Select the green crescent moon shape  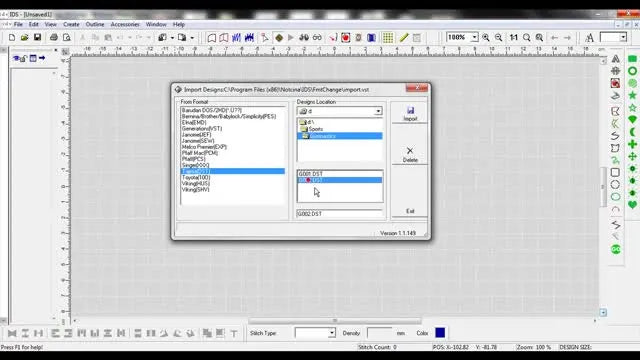tap(632, 132)
